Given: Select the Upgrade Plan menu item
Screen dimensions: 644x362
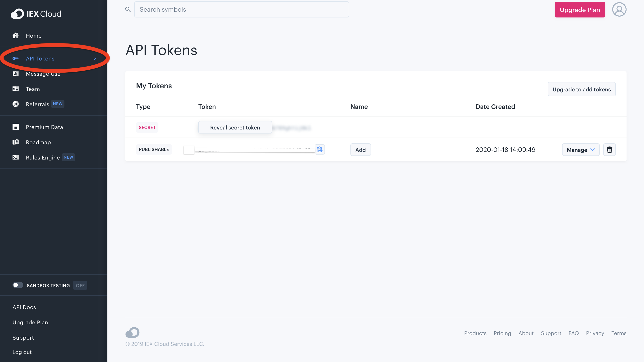Looking at the screenshot, I should pos(30,322).
